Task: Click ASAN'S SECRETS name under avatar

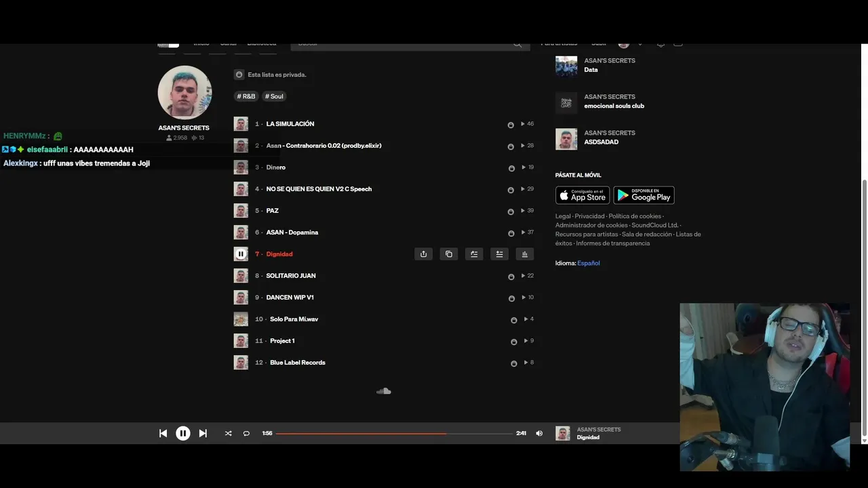Action: click(184, 128)
